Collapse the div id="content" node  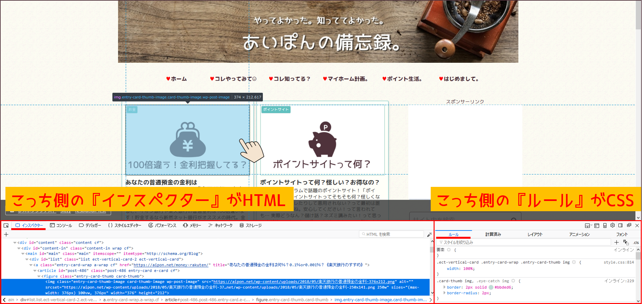(15, 243)
